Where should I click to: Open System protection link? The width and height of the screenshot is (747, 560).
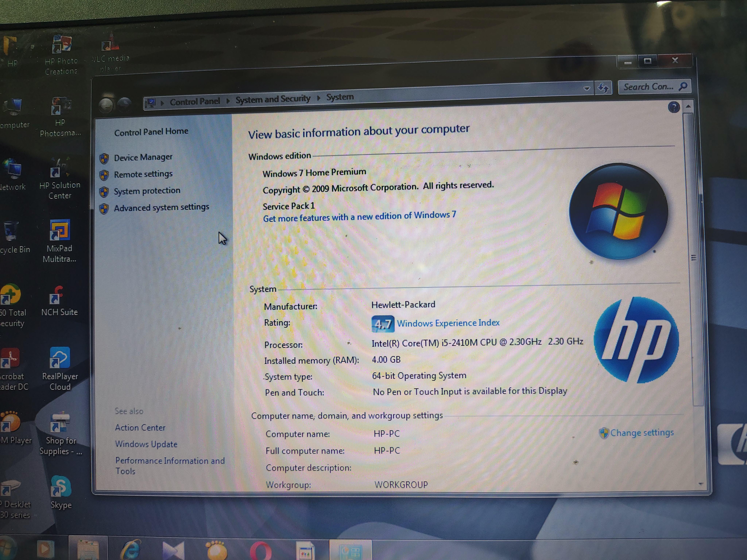coord(147,191)
